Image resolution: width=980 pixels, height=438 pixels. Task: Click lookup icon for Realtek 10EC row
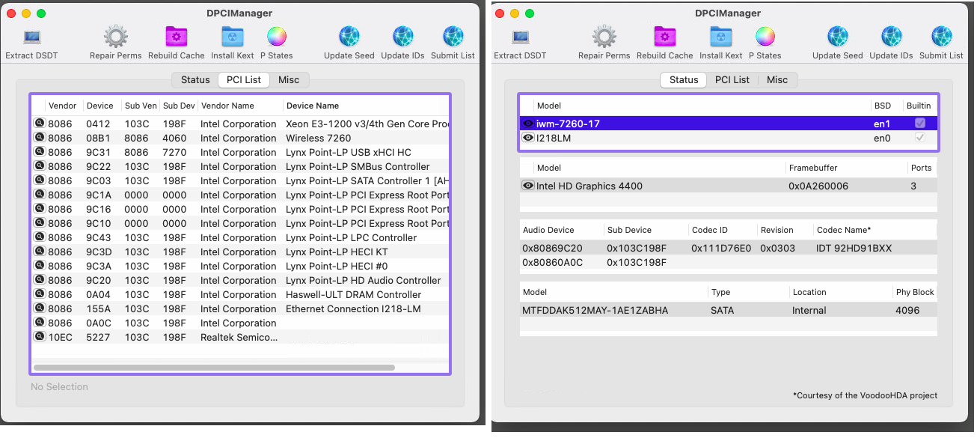click(39, 337)
